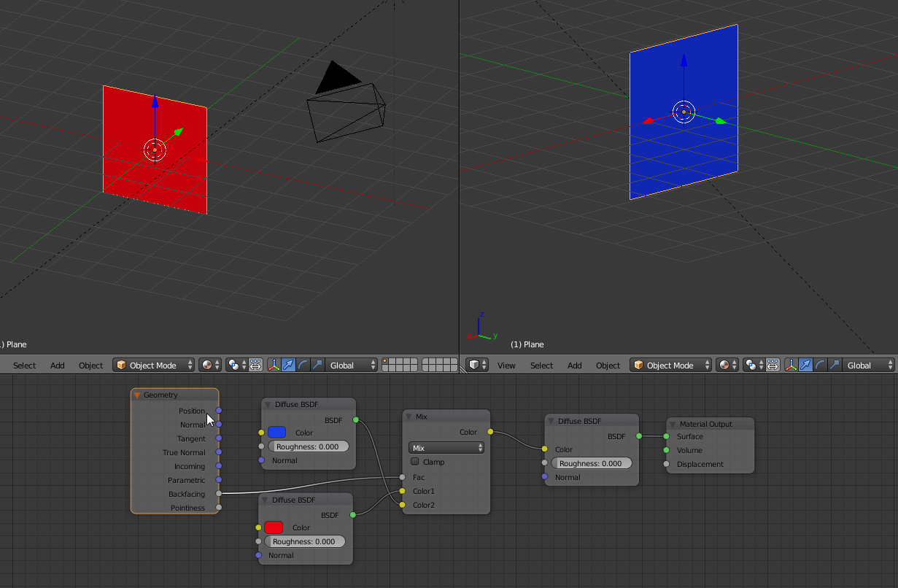This screenshot has height=588, width=898.
Task: Open the Add menu in left viewport
Action: [x=57, y=365]
